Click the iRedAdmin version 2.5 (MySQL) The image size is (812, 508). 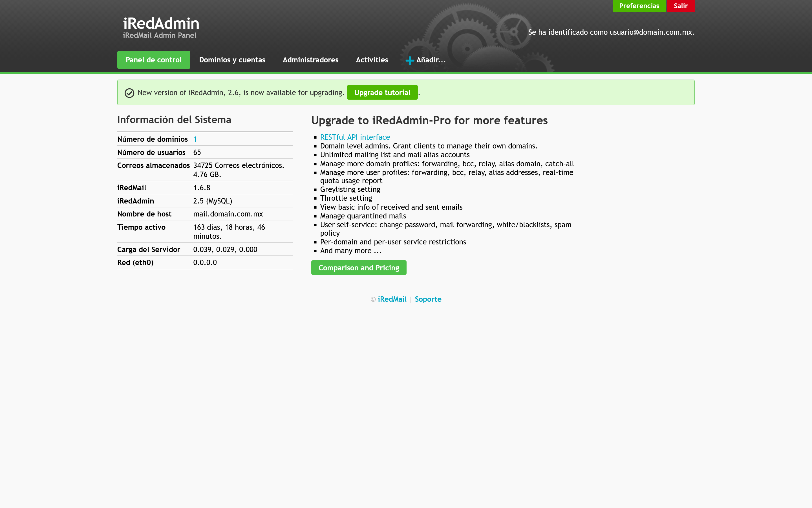[213, 201]
